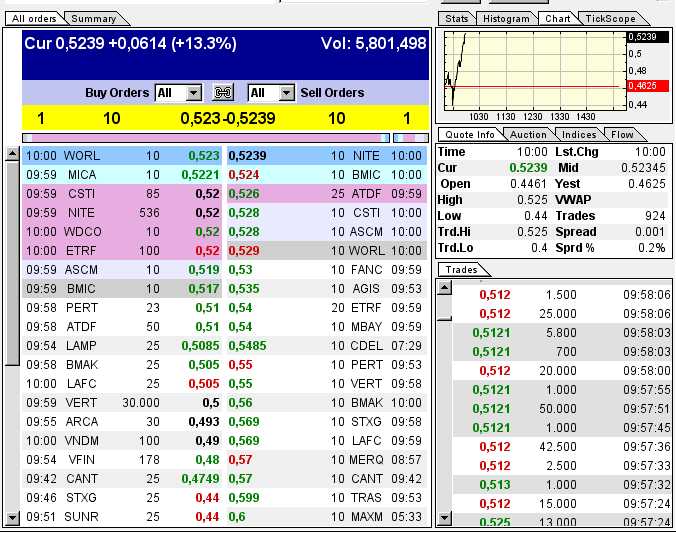The width and height of the screenshot is (676, 533).
Task: Select the WDCO buy order row
Action: [x=122, y=232]
